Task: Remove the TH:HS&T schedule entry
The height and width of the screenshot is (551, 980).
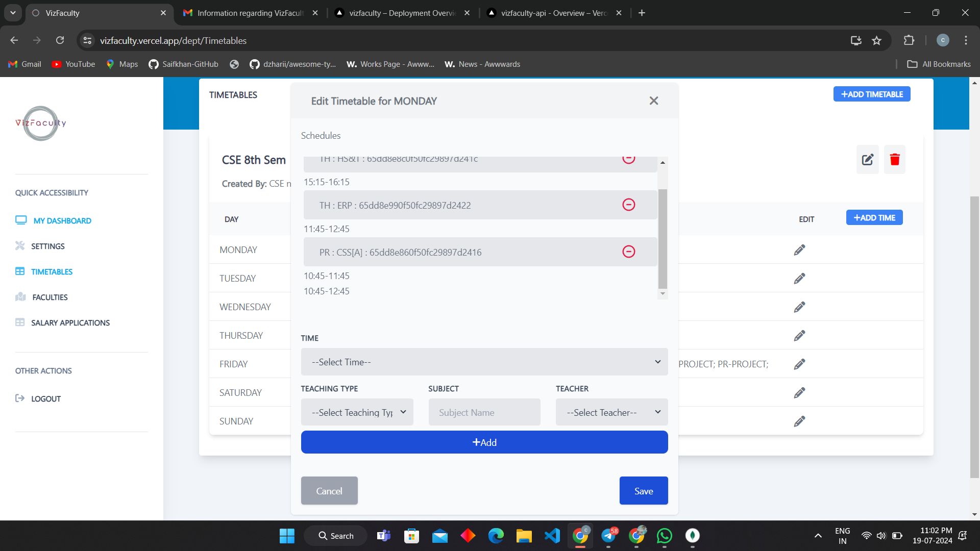Action: [x=628, y=158]
